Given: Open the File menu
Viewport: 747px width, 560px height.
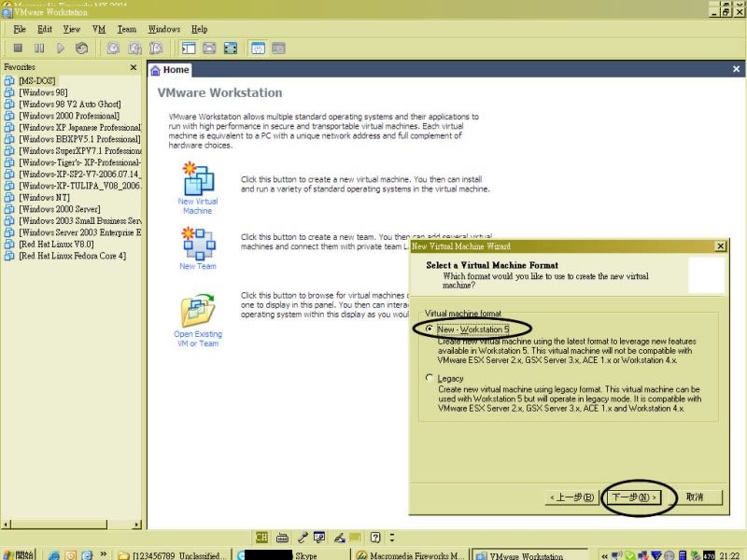Looking at the screenshot, I should [20, 29].
